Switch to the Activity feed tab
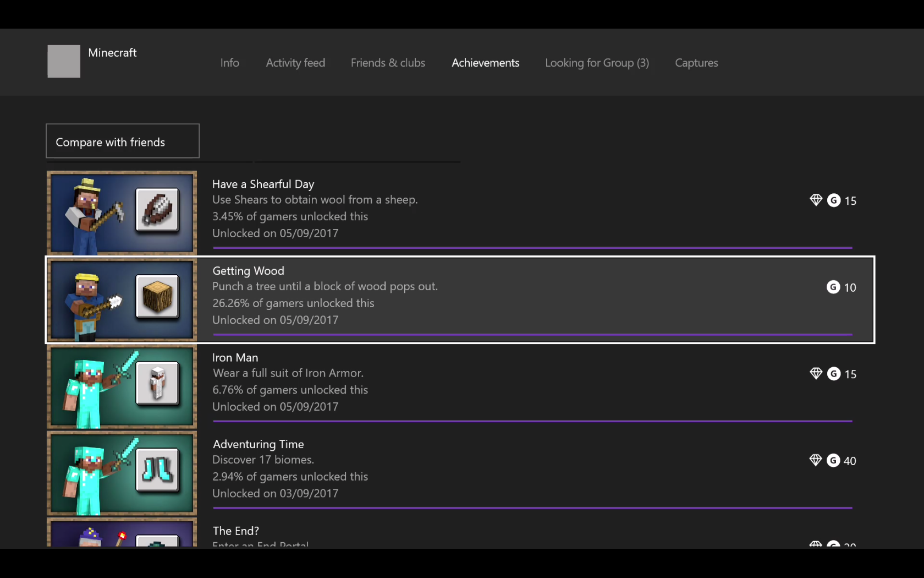This screenshot has width=924, height=578. coord(295,63)
